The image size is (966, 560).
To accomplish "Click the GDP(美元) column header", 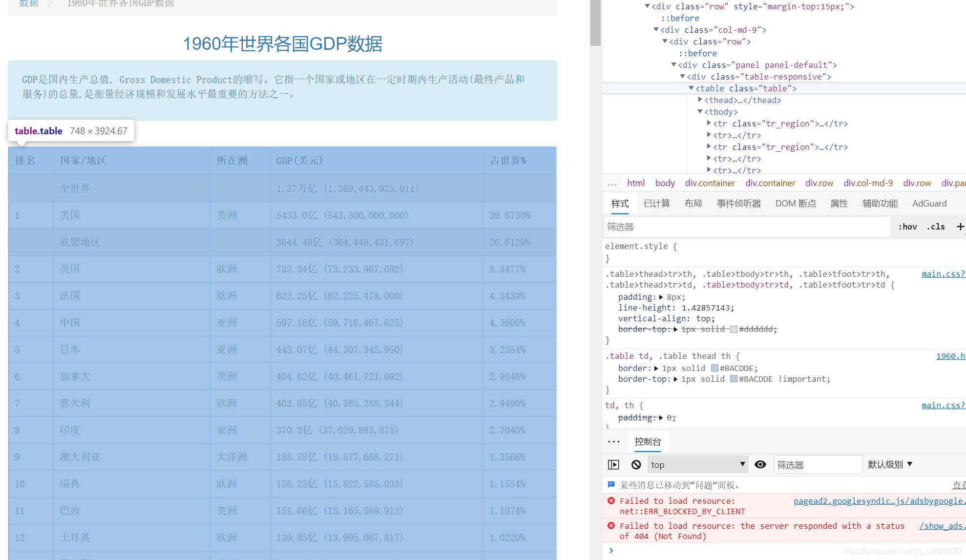I will click(x=377, y=161).
